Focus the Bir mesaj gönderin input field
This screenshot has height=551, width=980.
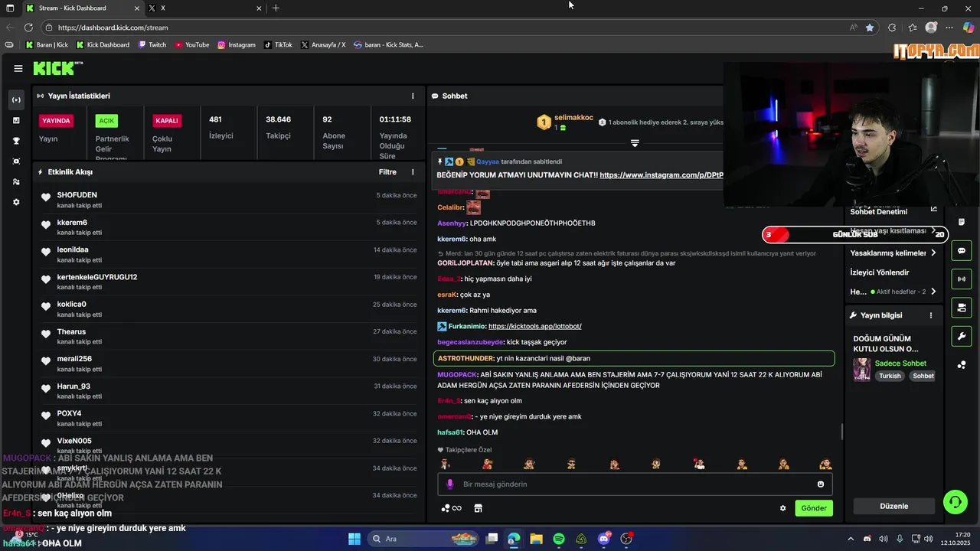[635, 484]
